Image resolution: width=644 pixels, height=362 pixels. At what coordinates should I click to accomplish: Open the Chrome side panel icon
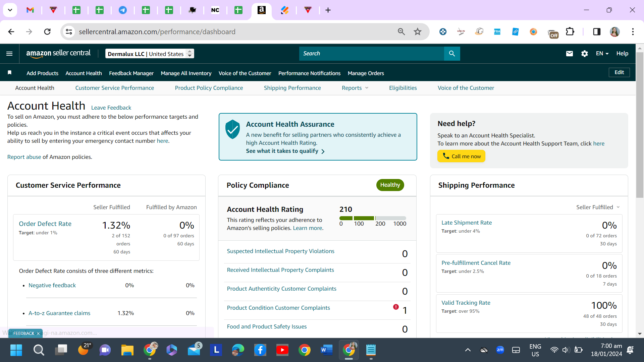pyautogui.click(x=597, y=32)
